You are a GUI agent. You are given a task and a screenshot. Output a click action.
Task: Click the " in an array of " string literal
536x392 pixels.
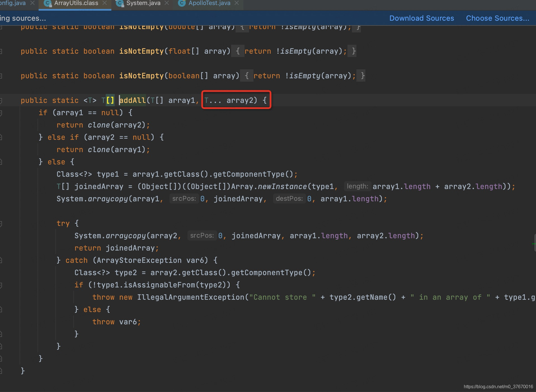450,297
